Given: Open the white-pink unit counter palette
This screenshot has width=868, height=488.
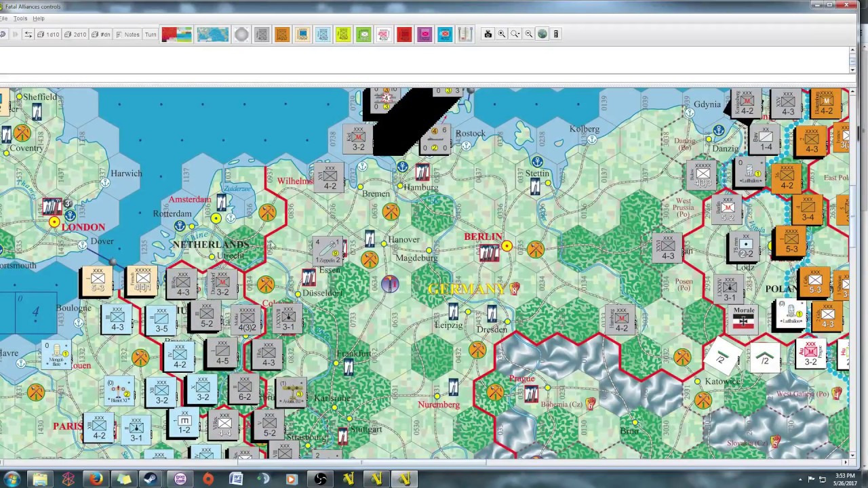Looking at the screenshot, I should coord(384,34).
